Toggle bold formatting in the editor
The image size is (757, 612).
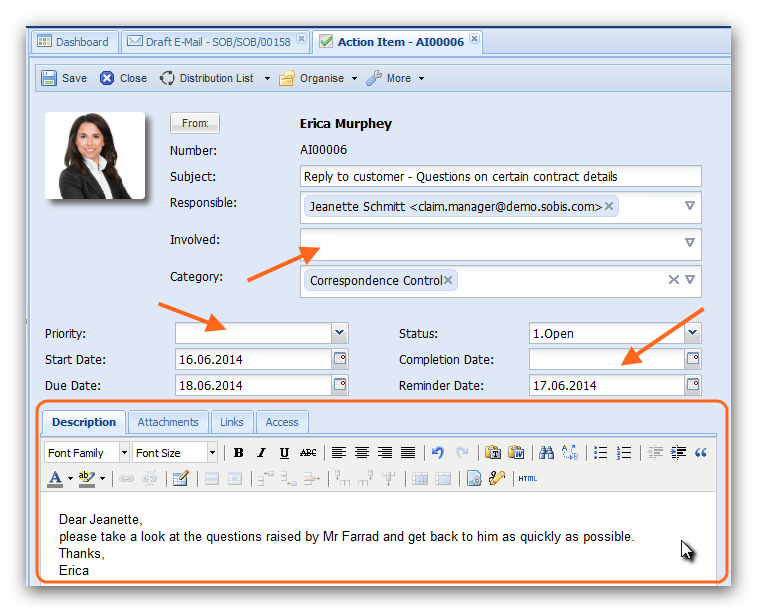tap(239, 453)
